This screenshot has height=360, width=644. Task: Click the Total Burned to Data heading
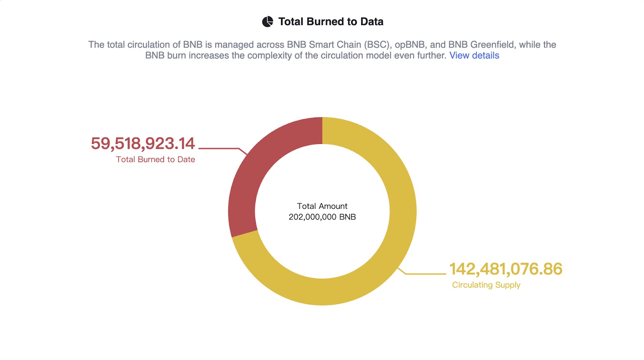pos(330,22)
